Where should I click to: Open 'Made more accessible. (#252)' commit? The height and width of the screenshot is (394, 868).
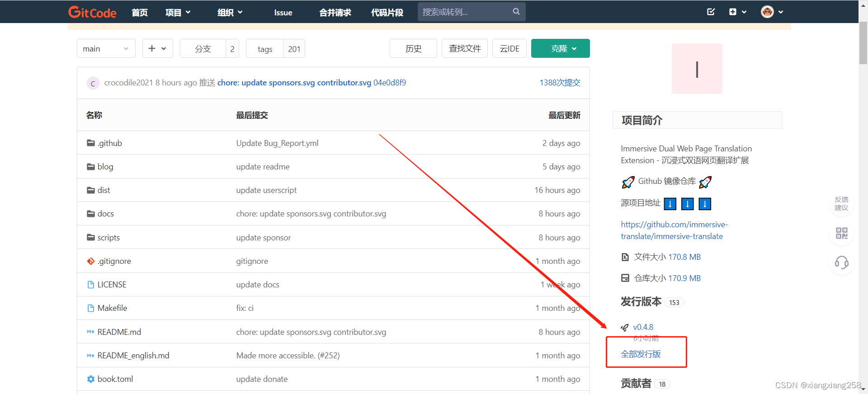(x=288, y=356)
